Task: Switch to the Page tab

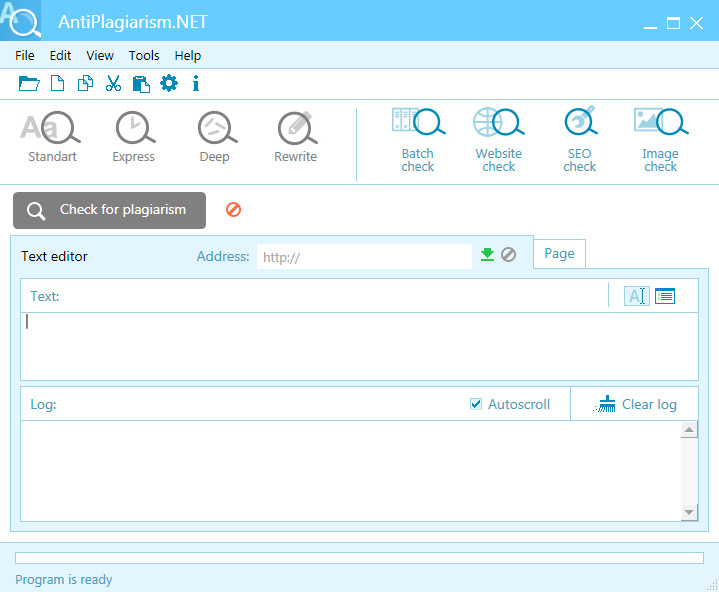Action: pyautogui.click(x=559, y=254)
